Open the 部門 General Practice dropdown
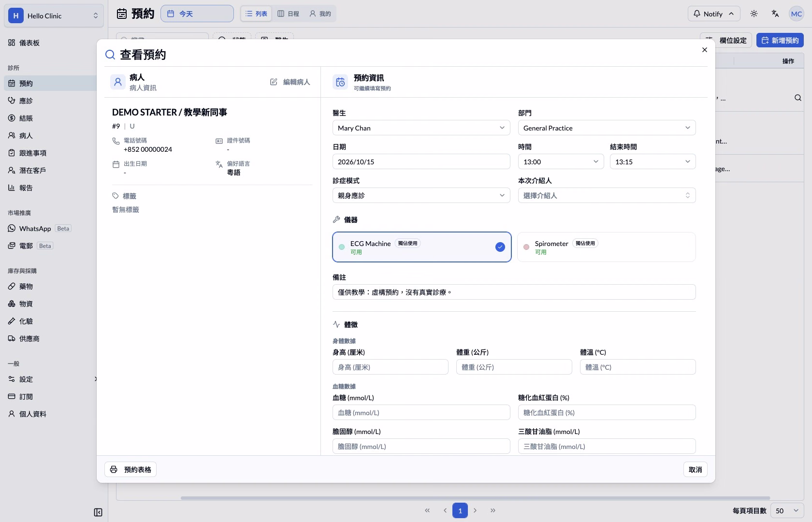Image resolution: width=812 pixels, height=522 pixels. click(x=607, y=128)
